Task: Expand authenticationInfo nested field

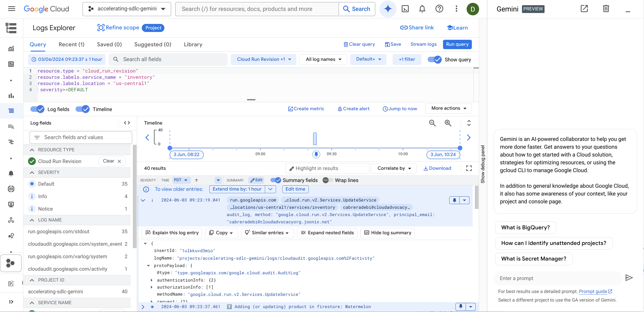Action: click(151, 280)
